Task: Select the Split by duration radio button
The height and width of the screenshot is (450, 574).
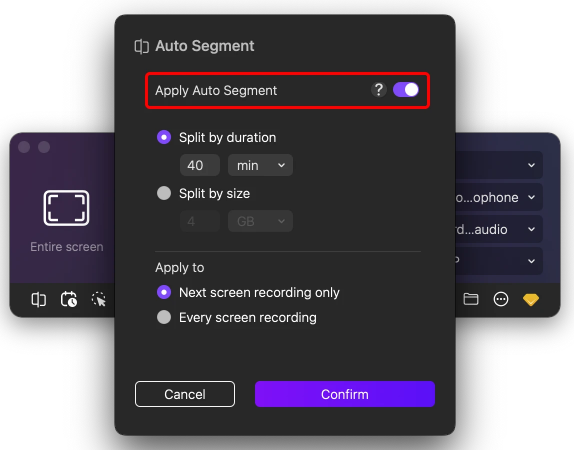Action: click(164, 137)
